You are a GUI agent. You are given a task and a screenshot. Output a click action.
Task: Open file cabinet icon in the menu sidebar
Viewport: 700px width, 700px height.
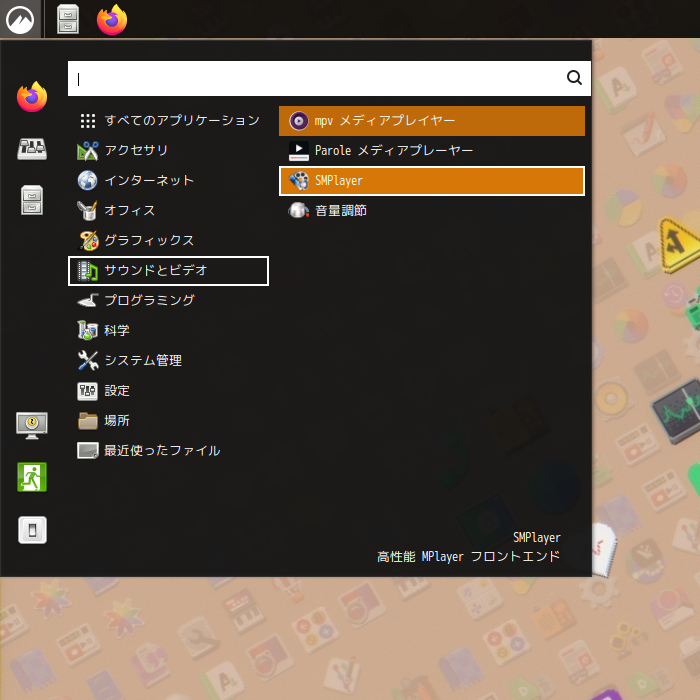pos(32,200)
